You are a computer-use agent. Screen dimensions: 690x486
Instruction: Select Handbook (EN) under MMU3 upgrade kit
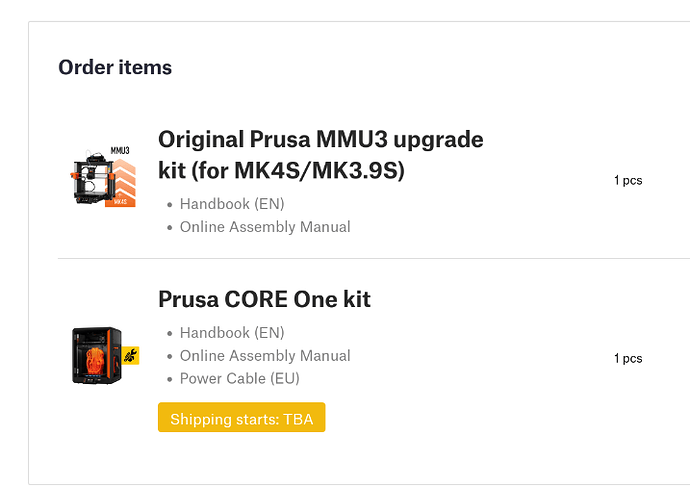click(232, 204)
